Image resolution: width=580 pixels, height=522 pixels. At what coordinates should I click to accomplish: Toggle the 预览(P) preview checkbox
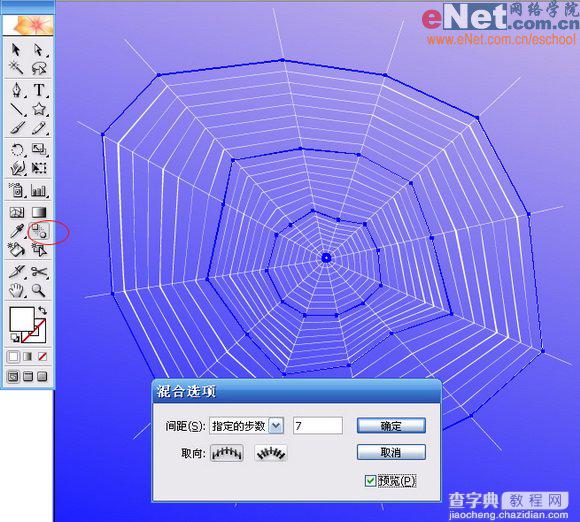(x=370, y=481)
